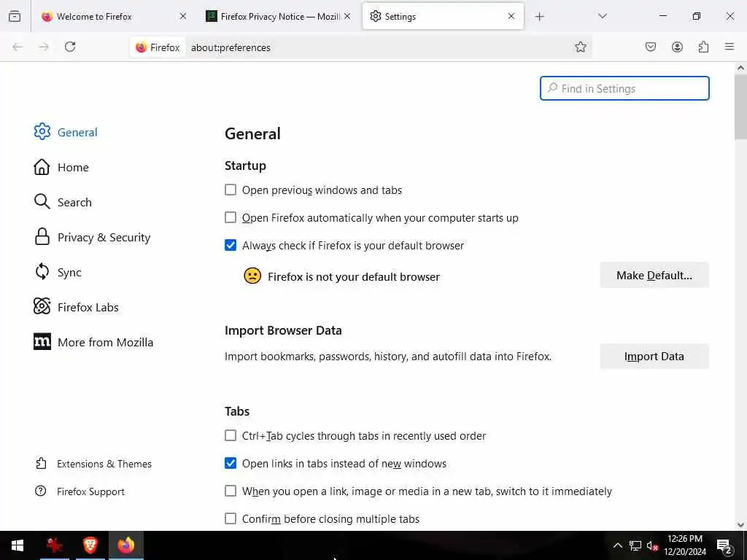
Task: Close the Welcome to Firefox tab
Action: (183, 16)
